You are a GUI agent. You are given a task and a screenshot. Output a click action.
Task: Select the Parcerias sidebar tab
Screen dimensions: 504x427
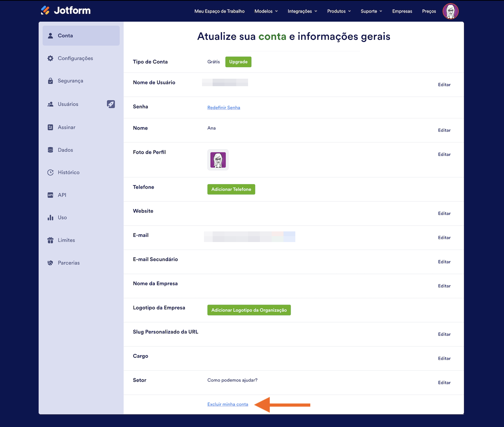click(x=81, y=263)
